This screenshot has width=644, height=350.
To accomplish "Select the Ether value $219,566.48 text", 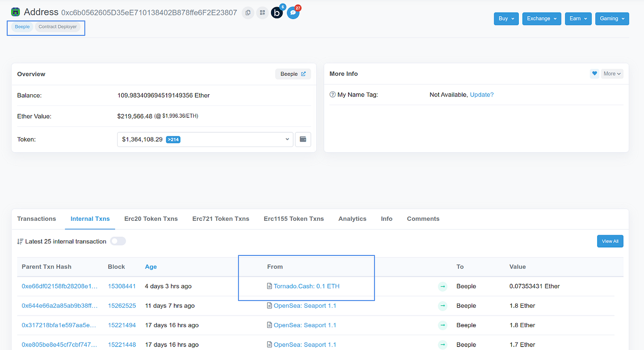I will coord(135,116).
